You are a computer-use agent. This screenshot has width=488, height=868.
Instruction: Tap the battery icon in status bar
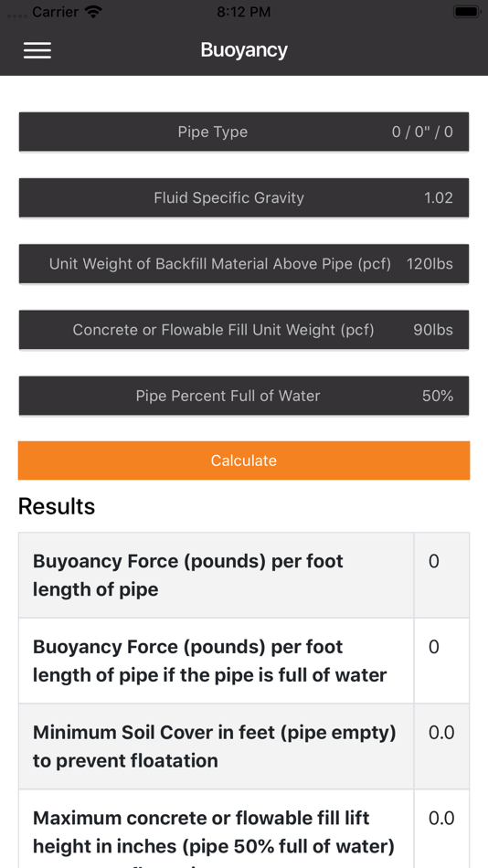pos(466,12)
